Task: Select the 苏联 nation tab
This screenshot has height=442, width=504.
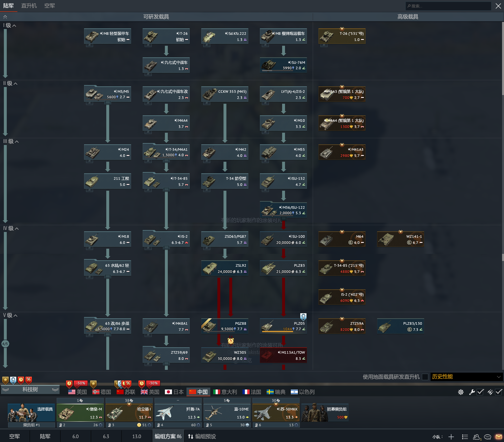Action: [x=126, y=392]
